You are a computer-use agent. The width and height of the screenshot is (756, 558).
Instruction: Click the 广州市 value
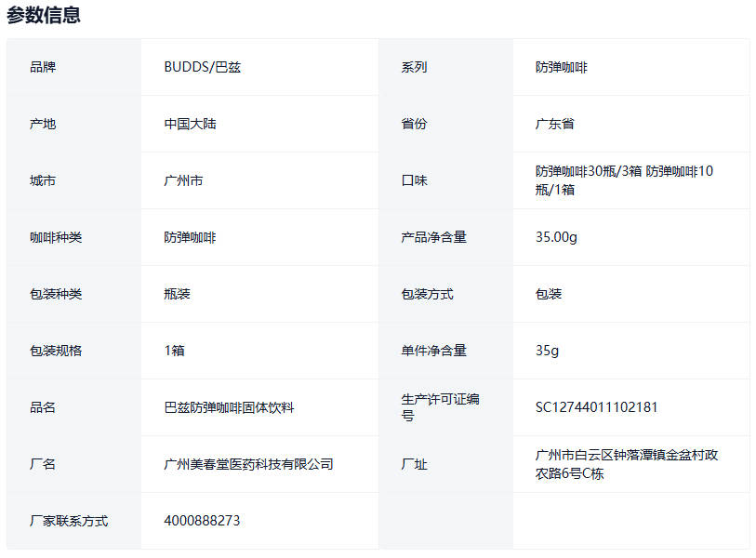(183, 180)
